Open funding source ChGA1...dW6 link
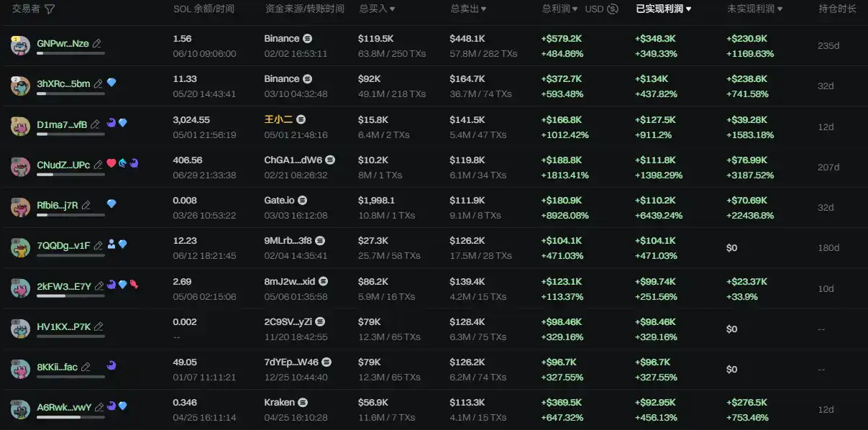The height and width of the screenshot is (430, 868). [x=293, y=160]
